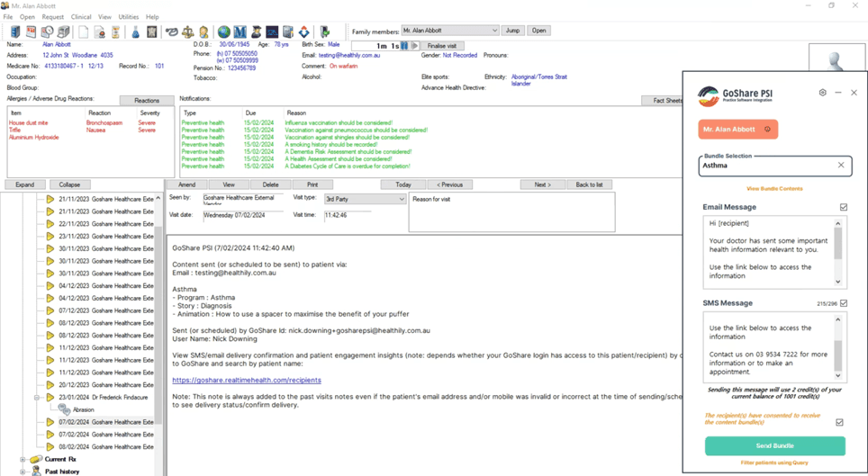
Task: Toggle the recipient consent checkbox
Action: (840, 422)
